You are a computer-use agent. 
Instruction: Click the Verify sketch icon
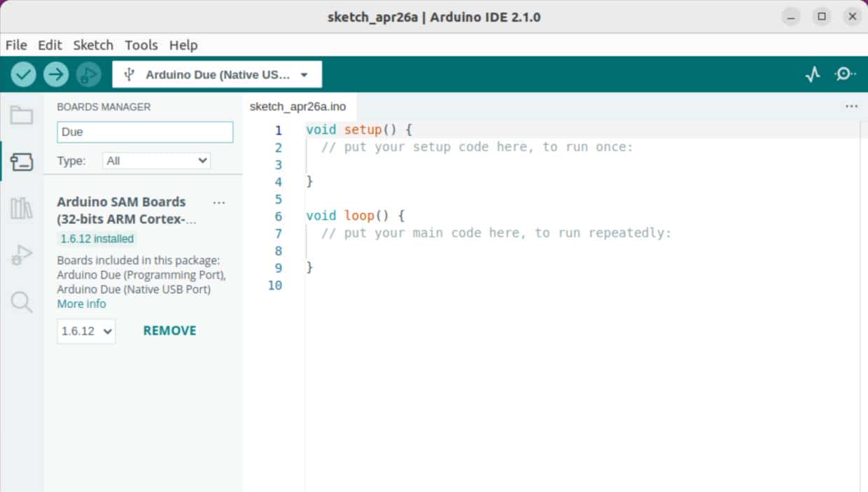tap(22, 73)
